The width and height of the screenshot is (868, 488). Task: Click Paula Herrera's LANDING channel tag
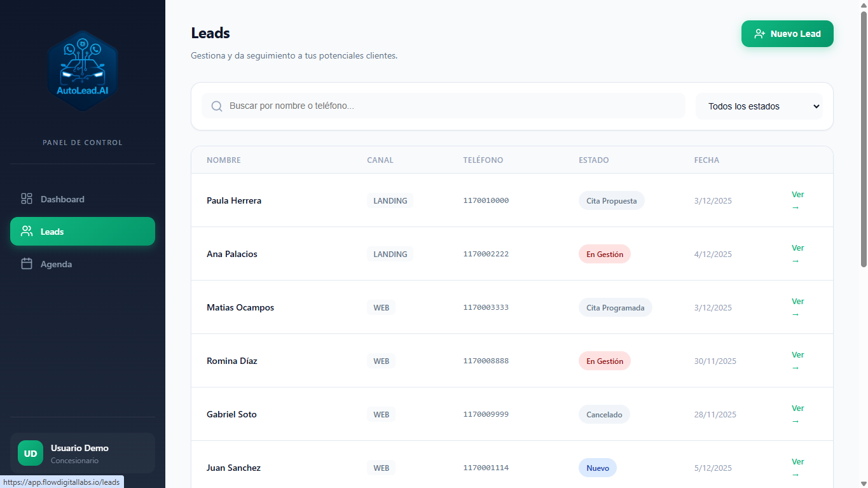tap(390, 200)
